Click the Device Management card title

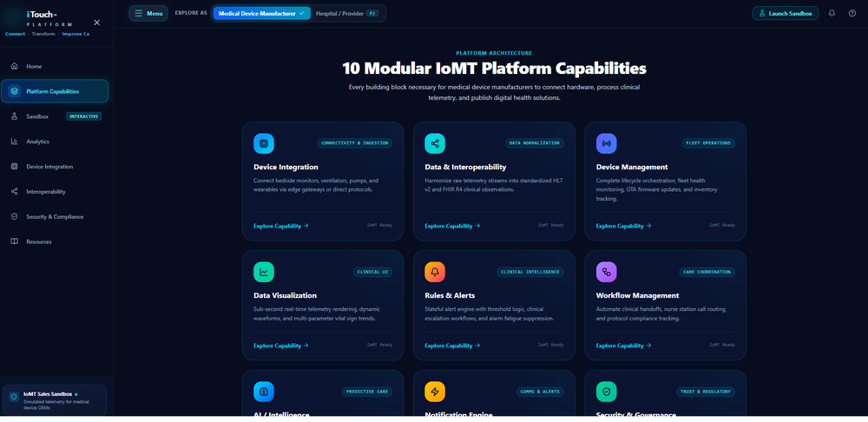pyautogui.click(x=632, y=167)
